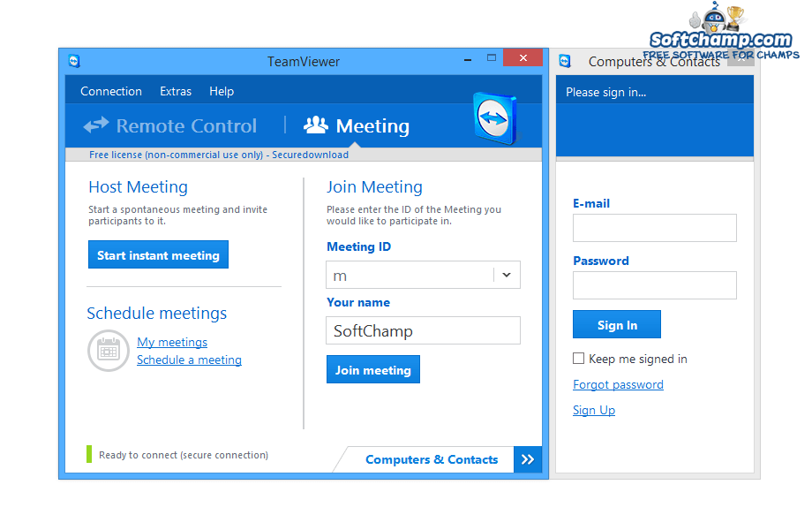Viewport: 812px width, 530px height.
Task: Click the TeamViewer title bar app icon
Action: 74,61
